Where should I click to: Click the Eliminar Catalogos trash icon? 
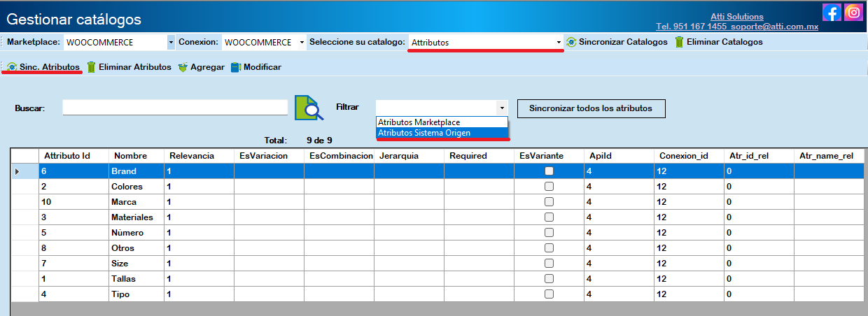coord(679,42)
